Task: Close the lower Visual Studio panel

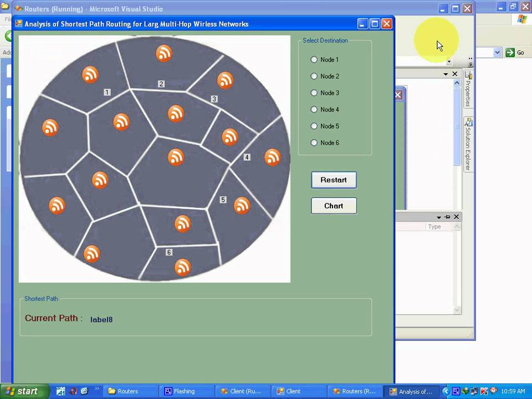Action: pos(456,217)
